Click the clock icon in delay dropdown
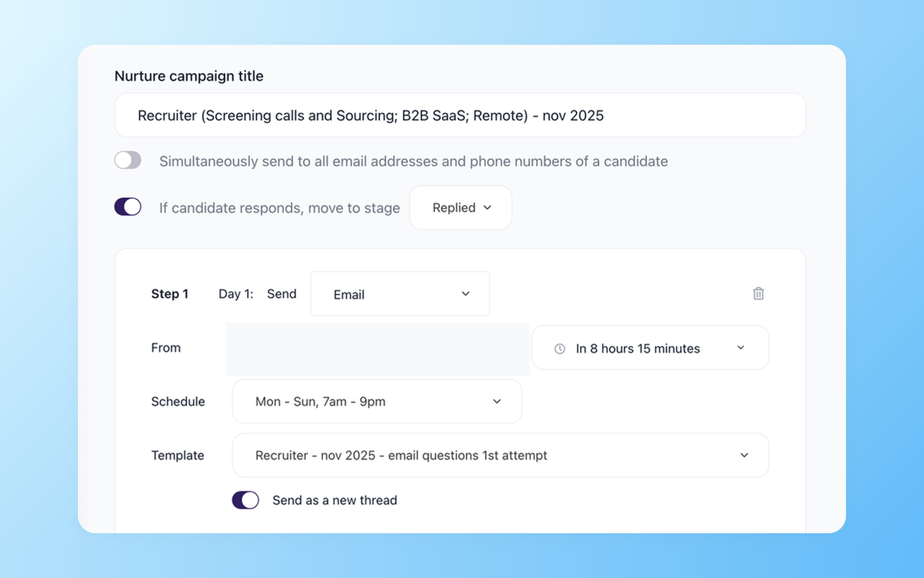The width and height of the screenshot is (924, 578). tap(560, 349)
